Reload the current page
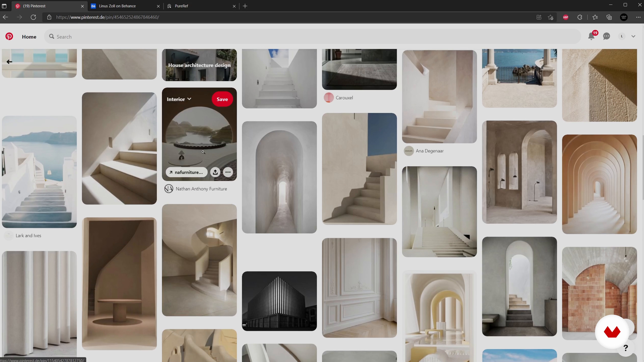Image resolution: width=644 pixels, height=362 pixels. point(33,17)
